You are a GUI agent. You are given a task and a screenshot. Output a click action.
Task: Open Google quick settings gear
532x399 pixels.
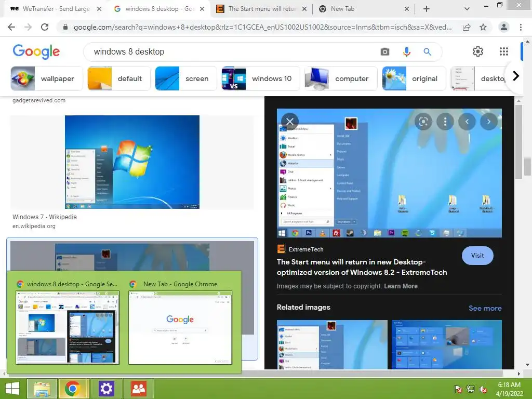(x=478, y=51)
